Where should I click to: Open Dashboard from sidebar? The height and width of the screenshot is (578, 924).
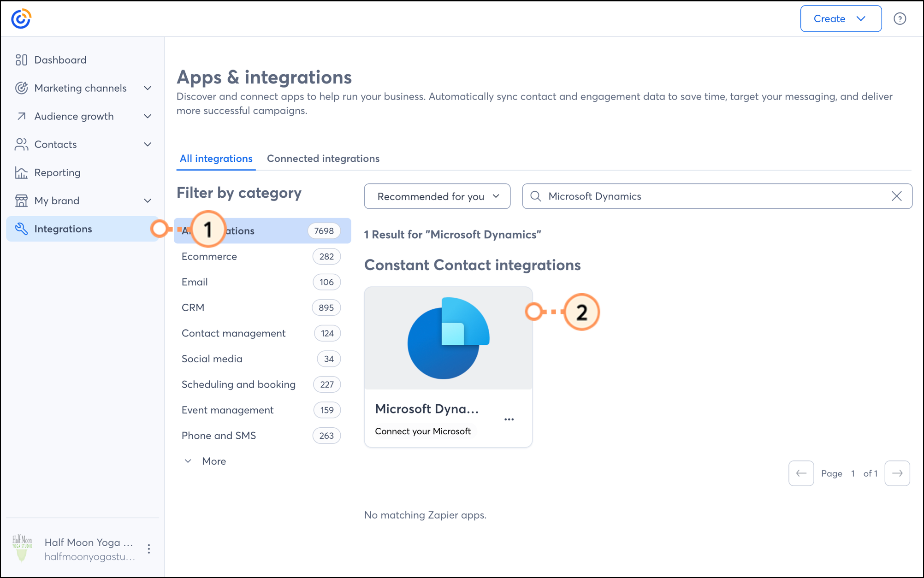(83, 60)
